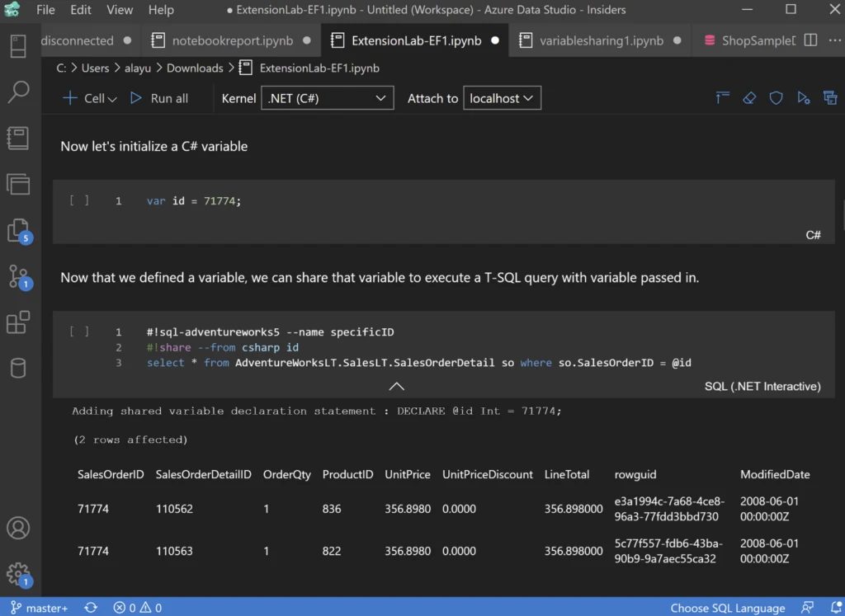This screenshot has width=845, height=616.
Task: Click the master+ branch indicator
Action: coord(37,608)
